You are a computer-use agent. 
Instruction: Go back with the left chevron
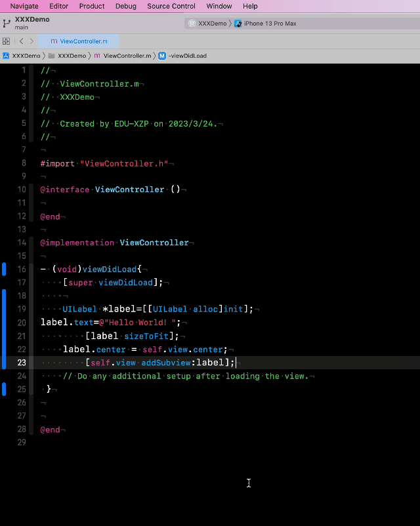[x=22, y=41]
